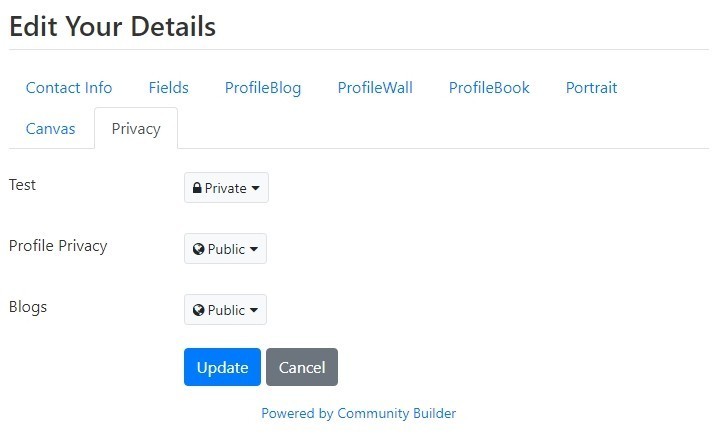Switch to the Contact Info tab
The image size is (722, 439).
69,88
